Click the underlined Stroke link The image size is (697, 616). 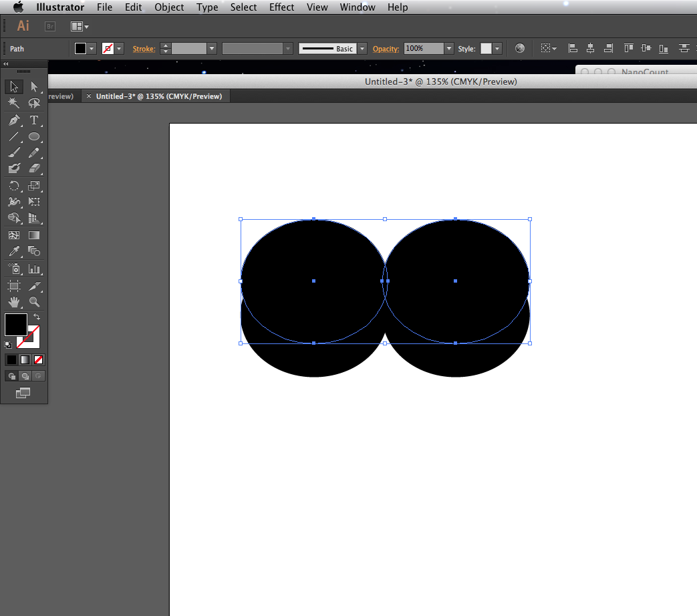144,48
